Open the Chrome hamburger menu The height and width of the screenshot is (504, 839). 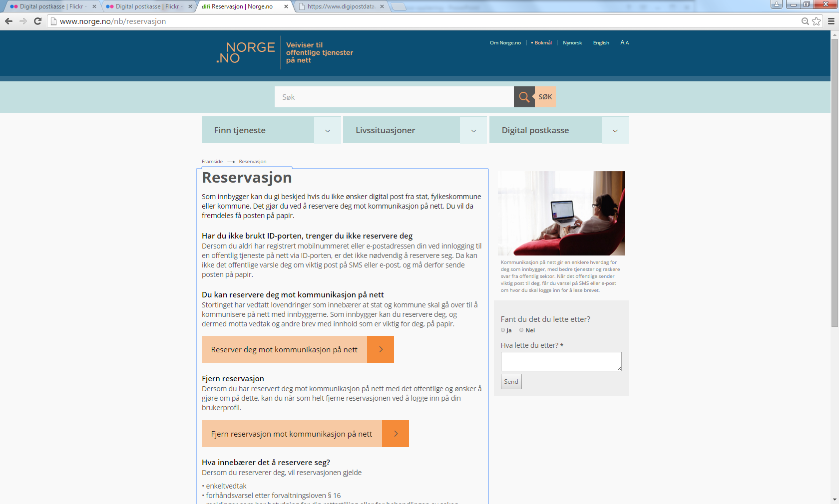pyautogui.click(x=831, y=21)
